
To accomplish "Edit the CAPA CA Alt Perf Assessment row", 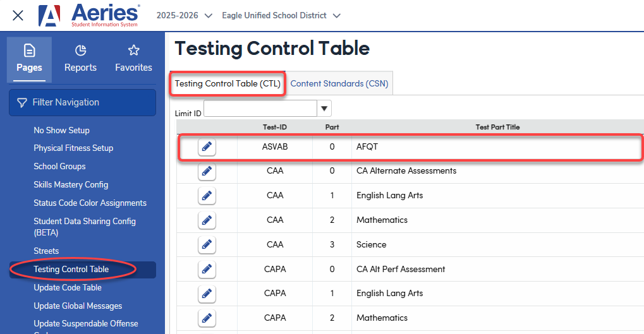I will point(207,269).
